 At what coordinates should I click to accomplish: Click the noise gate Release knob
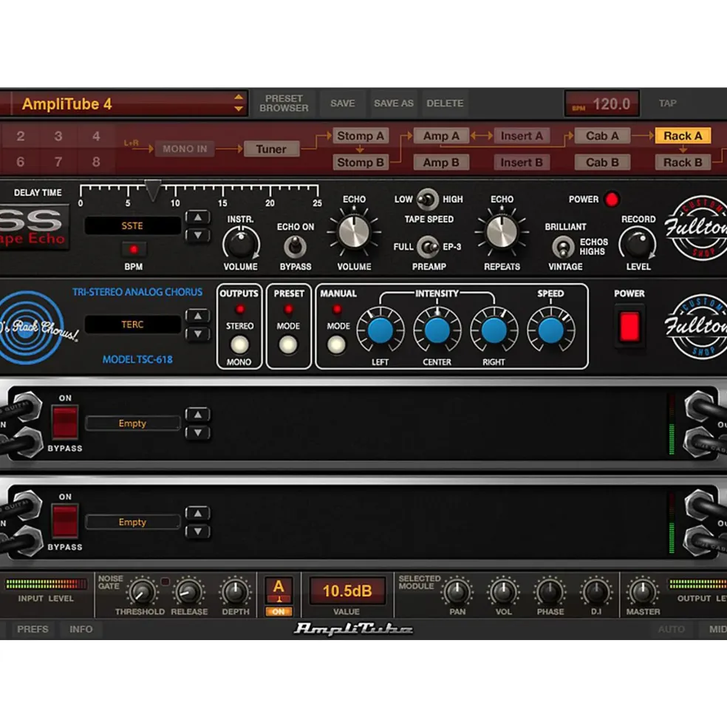click(189, 592)
